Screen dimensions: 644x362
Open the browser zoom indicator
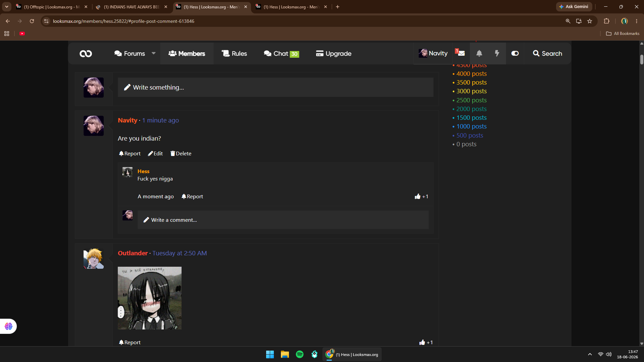568,21
